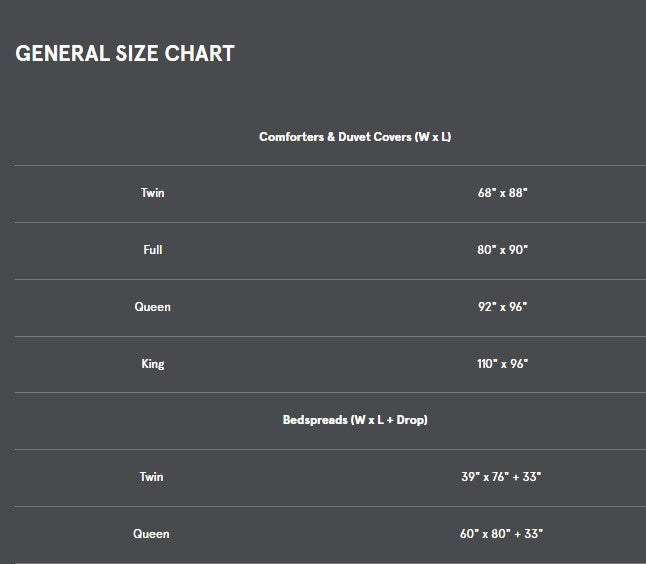Click the King size label

(153, 364)
